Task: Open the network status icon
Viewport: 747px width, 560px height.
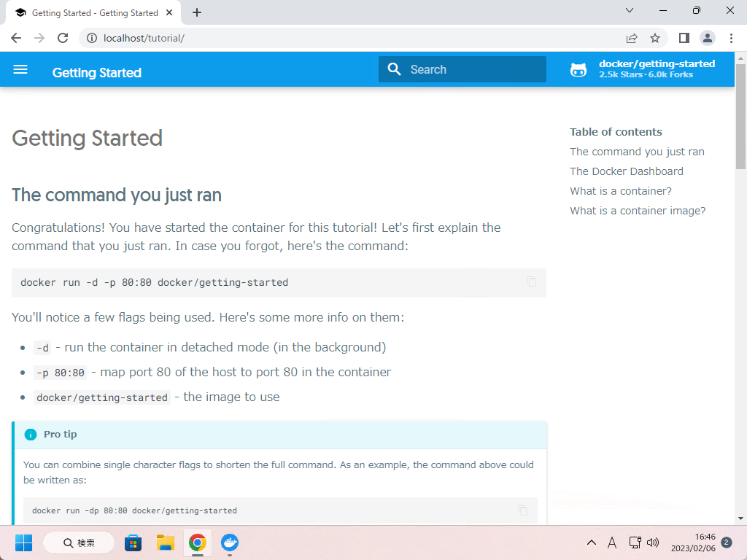Action: coord(635,542)
